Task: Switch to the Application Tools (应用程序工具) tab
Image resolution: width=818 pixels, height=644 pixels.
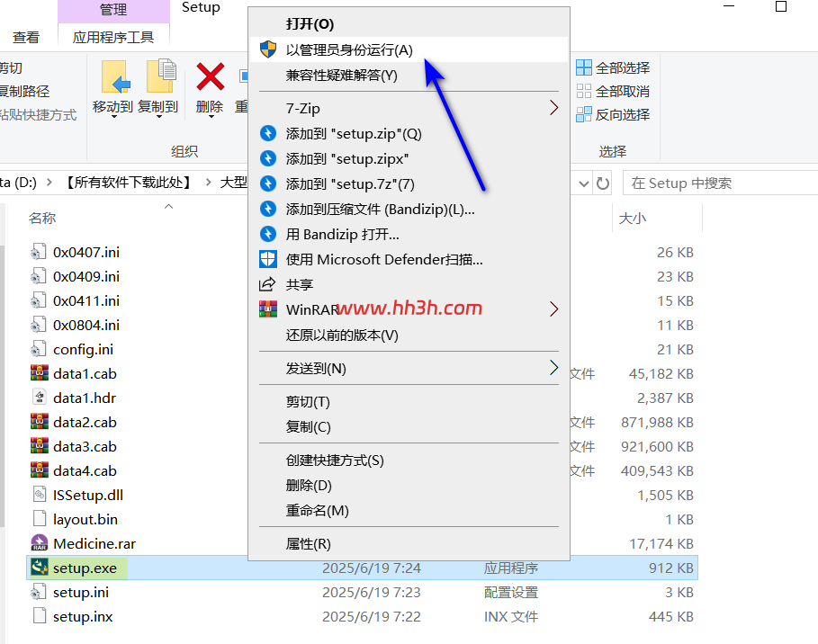Action: [113, 38]
